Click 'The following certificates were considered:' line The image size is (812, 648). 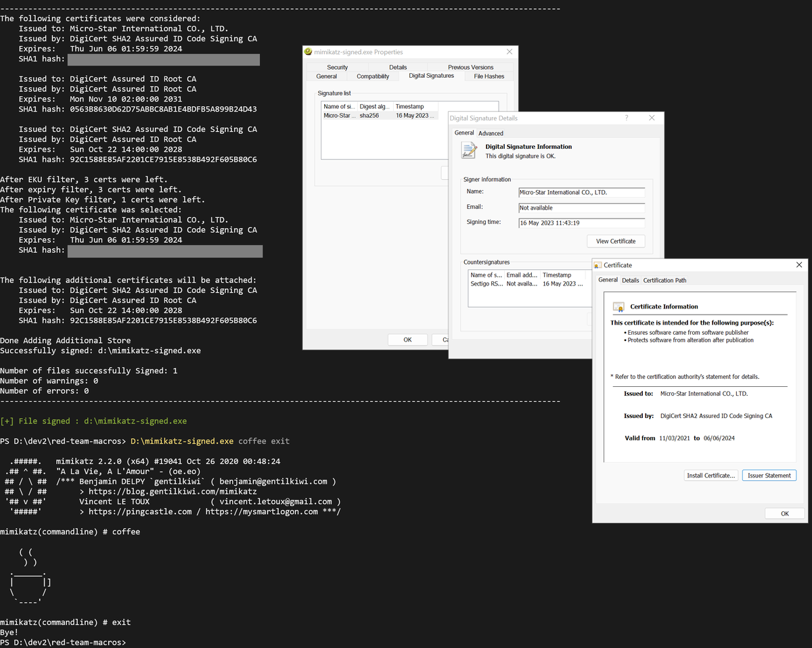pos(100,19)
